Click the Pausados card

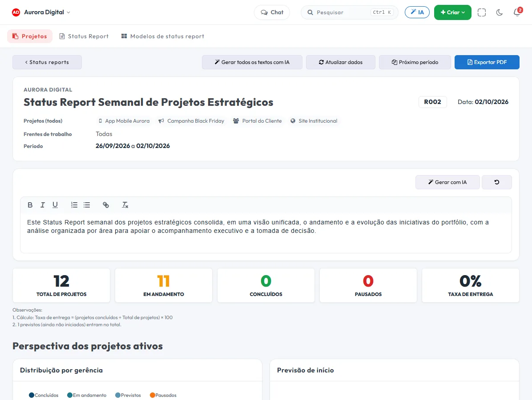click(x=368, y=285)
